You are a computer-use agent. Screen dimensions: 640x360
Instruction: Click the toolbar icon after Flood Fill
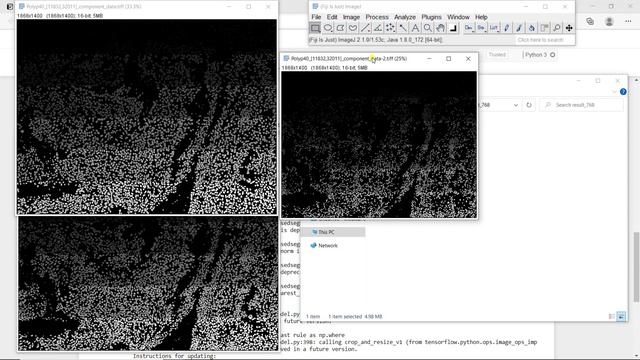tap(544, 28)
